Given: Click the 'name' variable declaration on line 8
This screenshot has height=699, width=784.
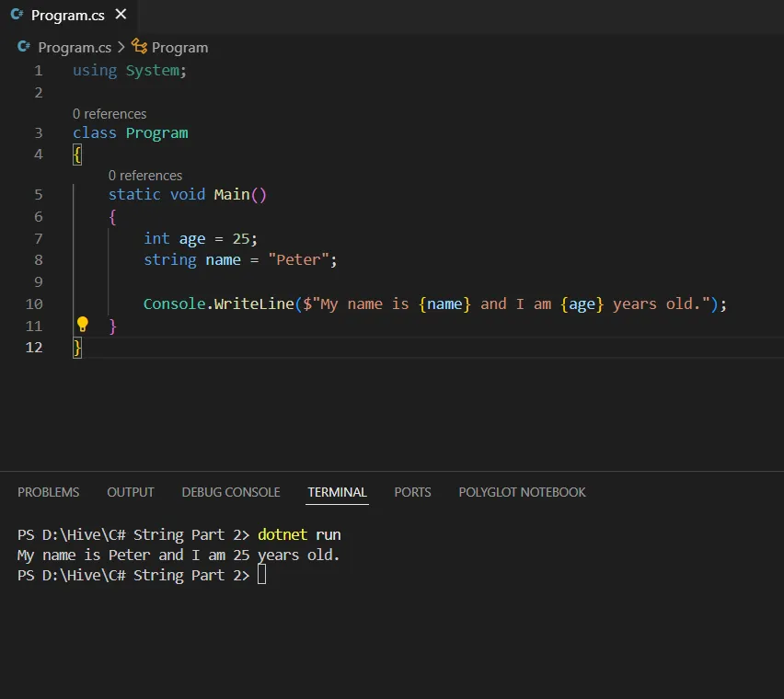Looking at the screenshot, I should (223, 259).
